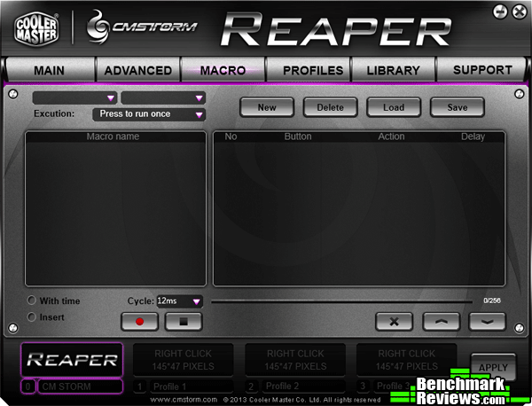Move macro step down with down arrow

tap(487, 322)
